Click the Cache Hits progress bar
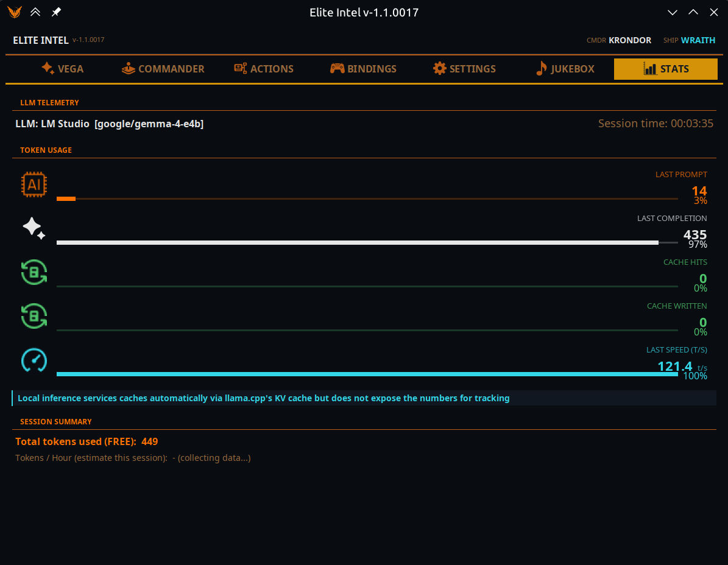 [x=367, y=286]
